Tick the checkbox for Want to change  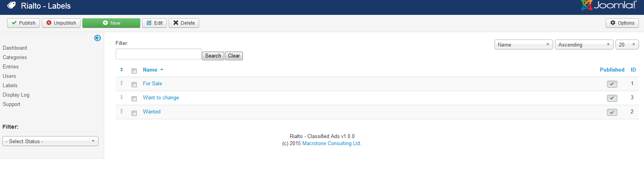click(134, 99)
